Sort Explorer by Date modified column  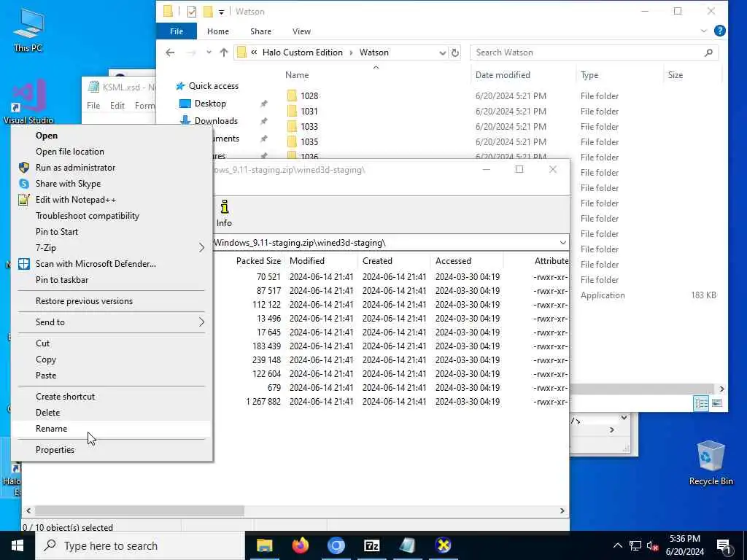pyautogui.click(x=503, y=75)
